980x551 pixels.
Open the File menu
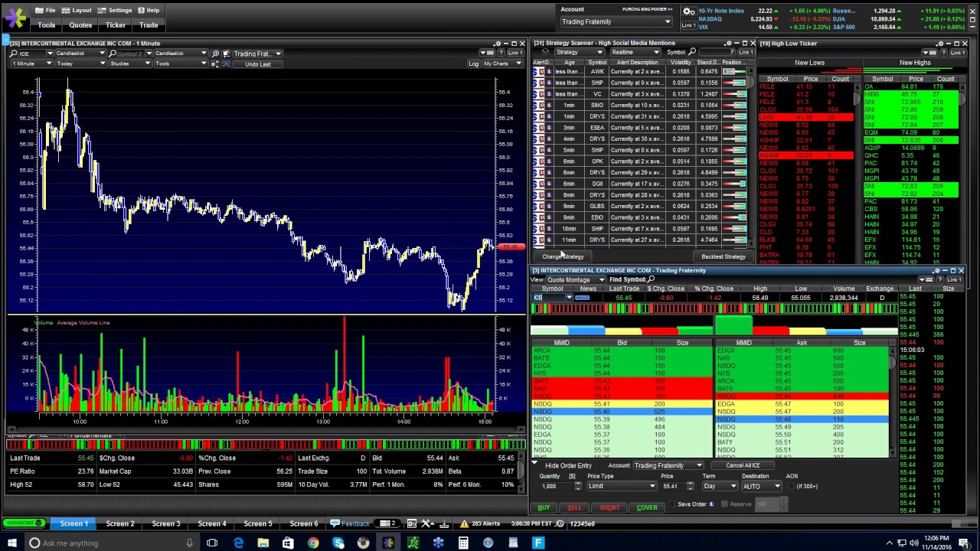[46, 10]
